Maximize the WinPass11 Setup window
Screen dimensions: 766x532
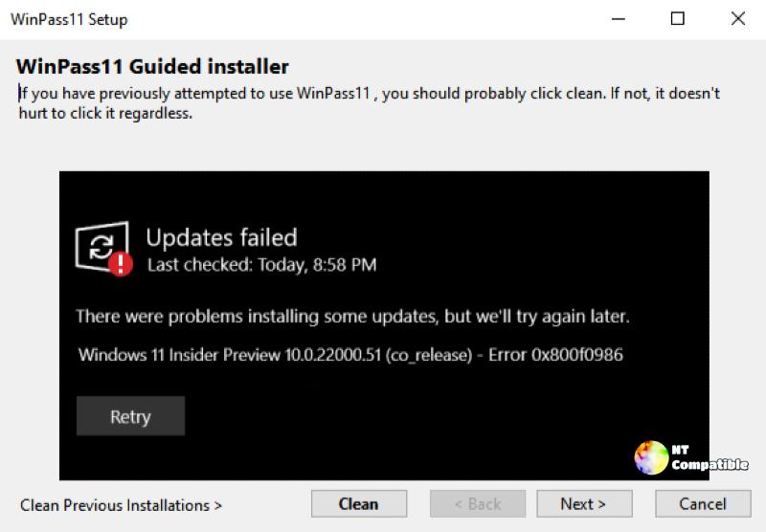coord(678,19)
